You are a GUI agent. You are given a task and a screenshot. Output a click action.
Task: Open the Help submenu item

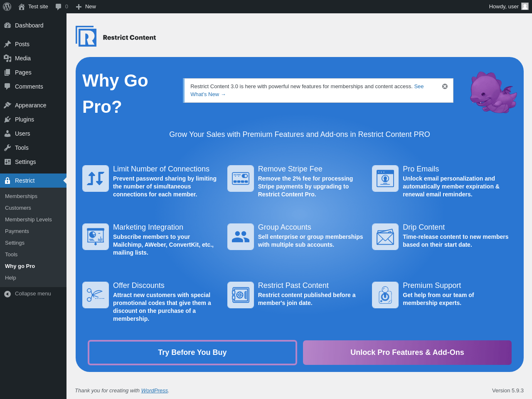click(10, 278)
